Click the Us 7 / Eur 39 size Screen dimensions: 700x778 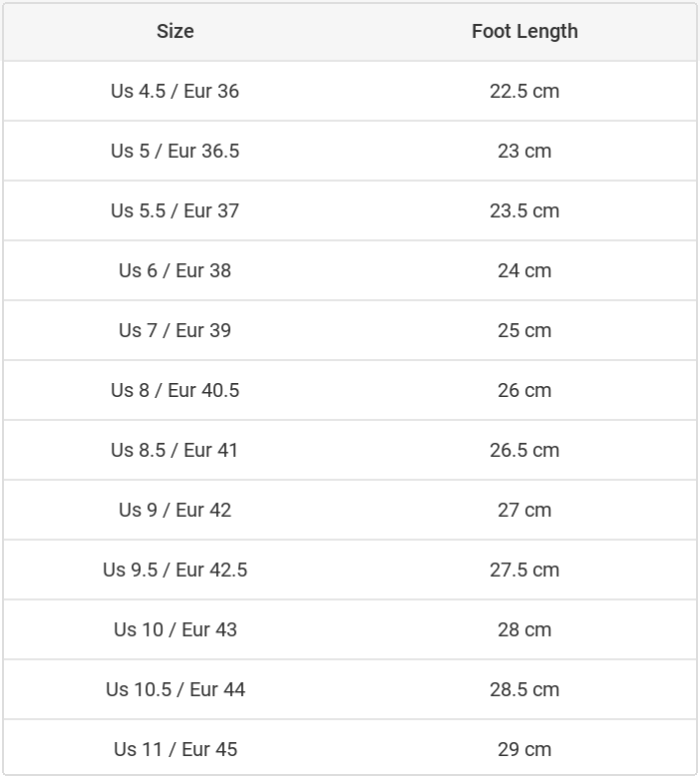[175, 330]
